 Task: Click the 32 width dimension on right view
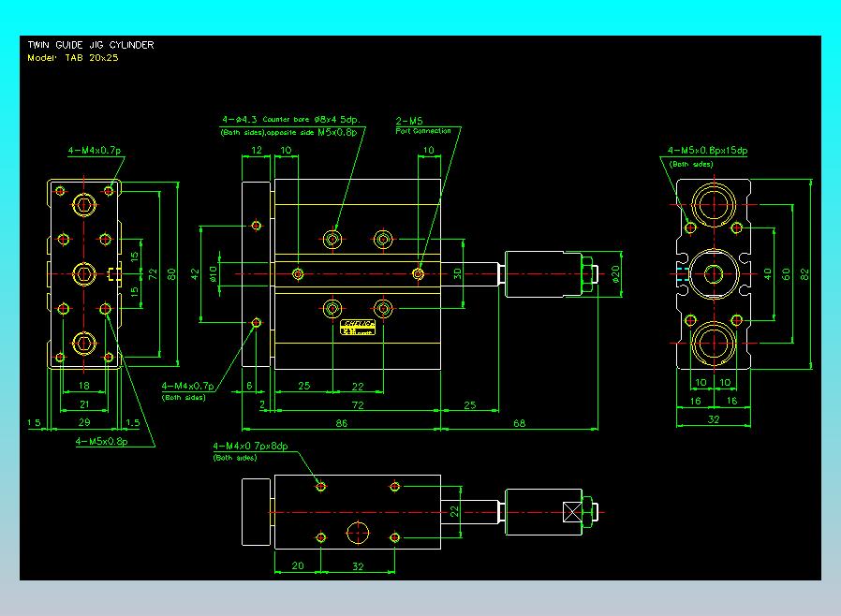click(714, 420)
